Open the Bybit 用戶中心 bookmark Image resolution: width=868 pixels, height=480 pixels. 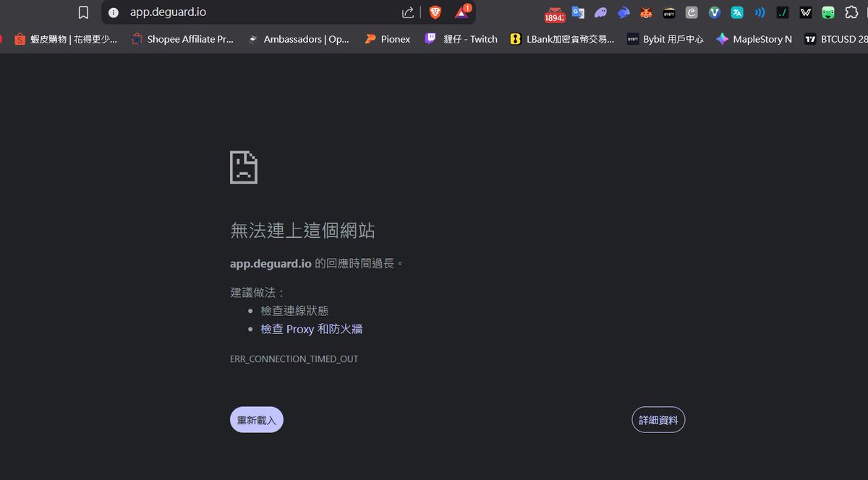tap(665, 39)
